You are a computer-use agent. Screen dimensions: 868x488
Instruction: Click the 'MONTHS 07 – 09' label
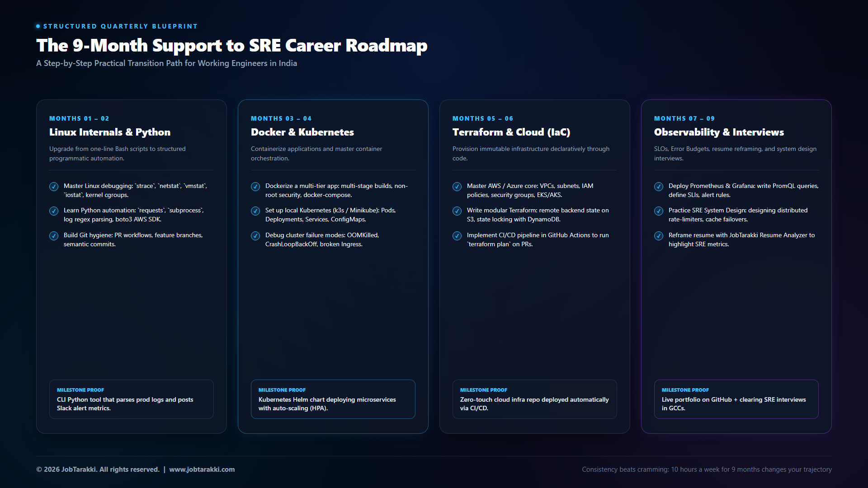684,118
